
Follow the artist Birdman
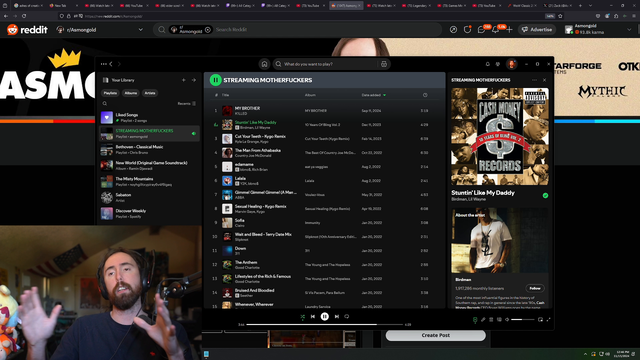tap(535, 288)
